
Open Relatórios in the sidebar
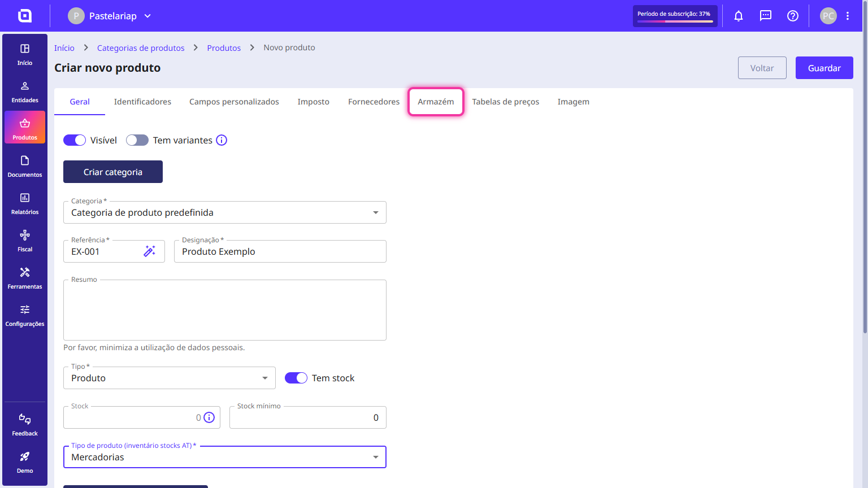click(x=25, y=204)
